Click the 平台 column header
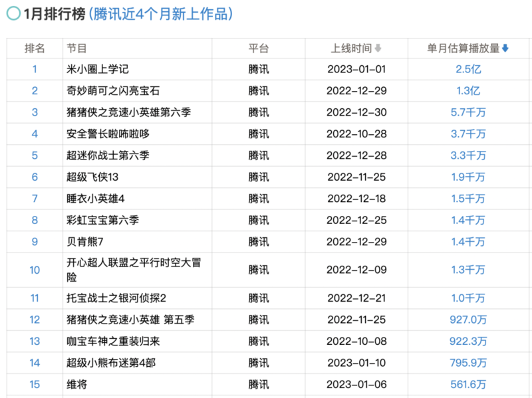The image size is (532, 398). pyautogui.click(x=259, y=49)
